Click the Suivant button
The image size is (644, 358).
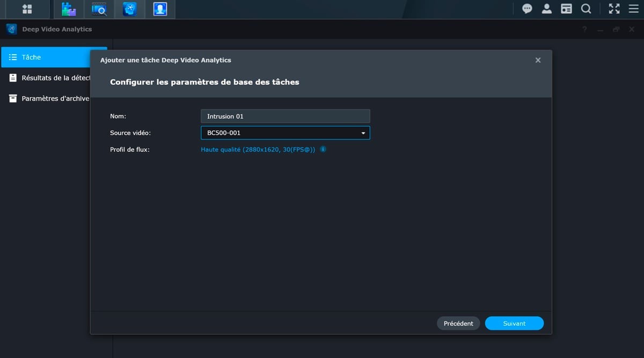[514, 323]
